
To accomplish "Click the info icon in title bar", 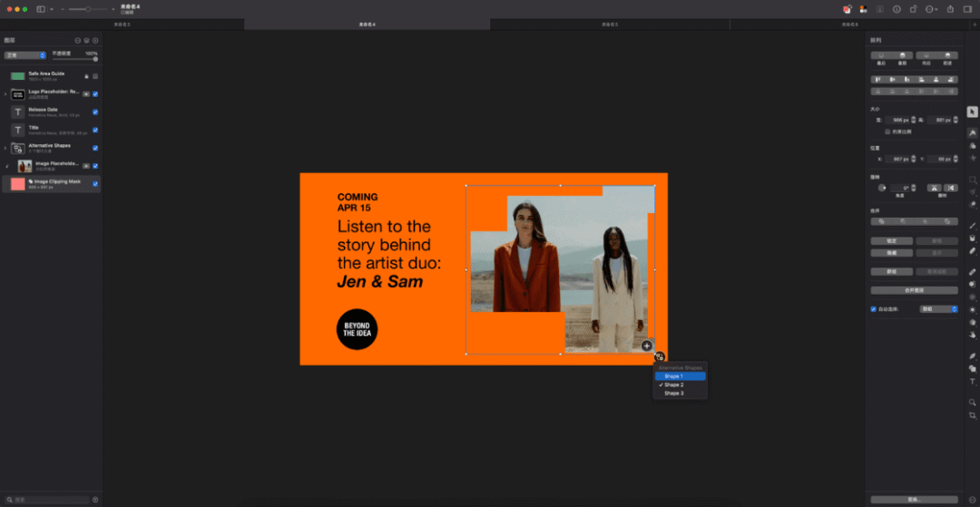I will click(897, 9).
